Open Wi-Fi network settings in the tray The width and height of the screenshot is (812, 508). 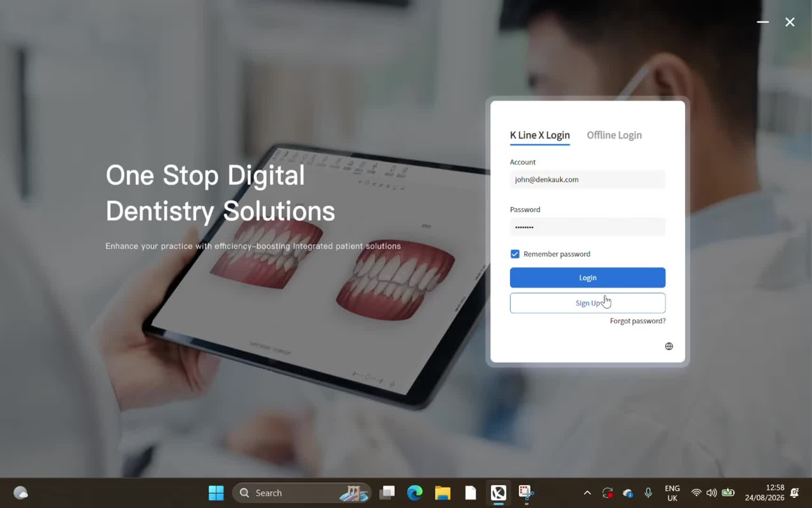[696, 493]
